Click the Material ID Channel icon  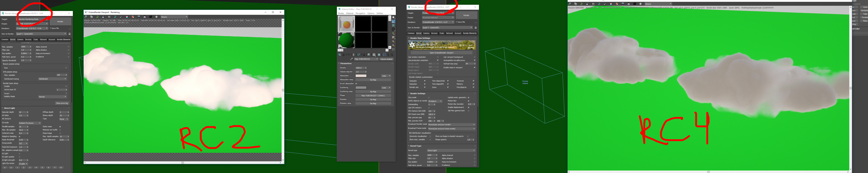[374, 55]
